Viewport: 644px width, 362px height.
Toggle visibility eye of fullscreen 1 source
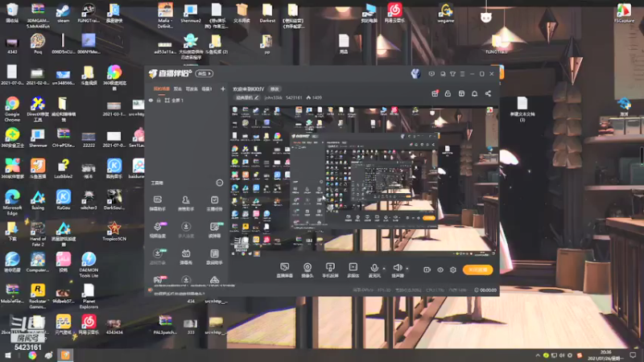[151, 100]
